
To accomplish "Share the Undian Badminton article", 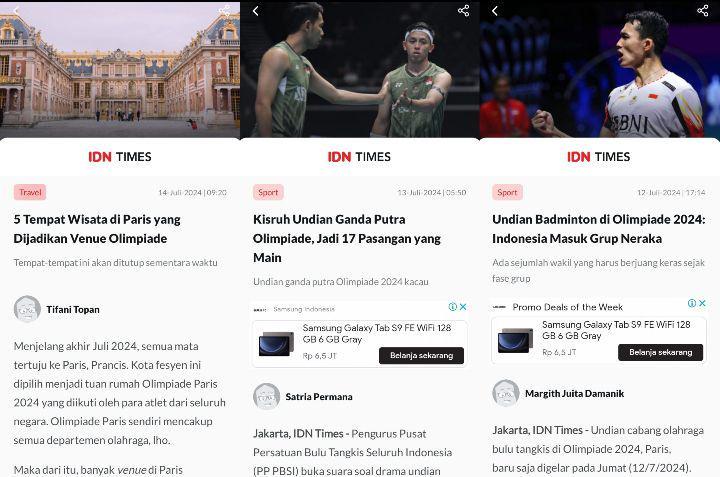I will (x=703, y=11).
